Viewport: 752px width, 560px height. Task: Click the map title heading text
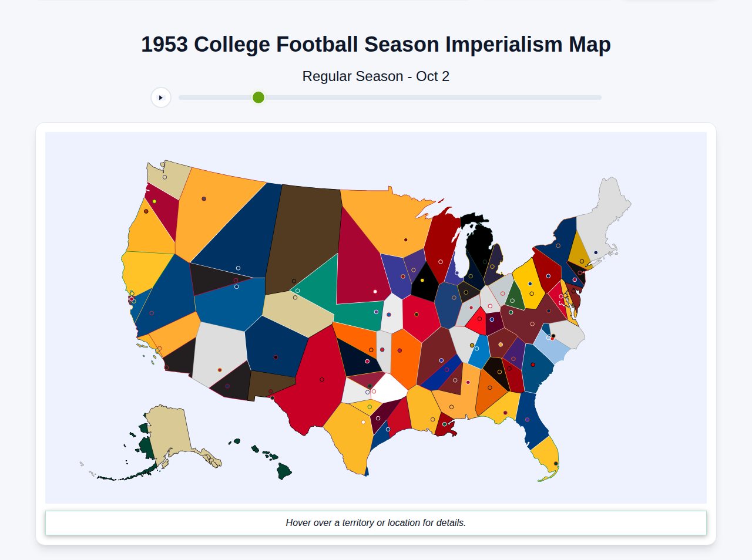375,43
